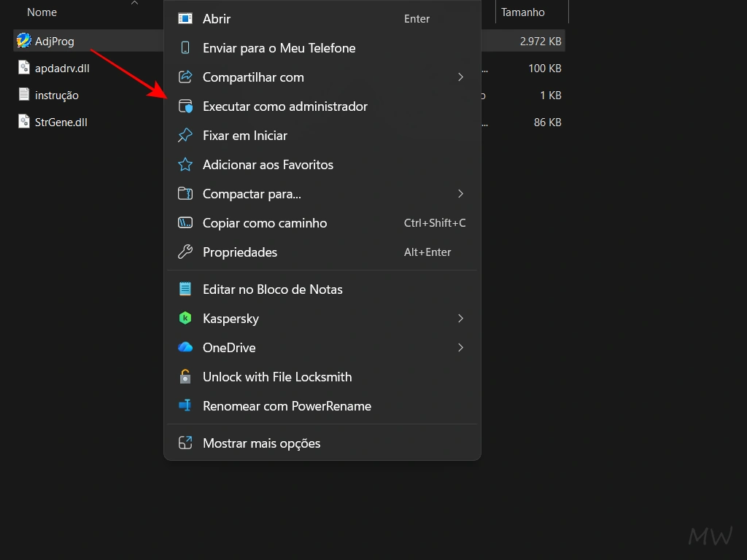Image resolution: width=747 pixels, height=560 pixels.
Task: Select Copiar como caminho menu entry
Action: click(265, 223)
